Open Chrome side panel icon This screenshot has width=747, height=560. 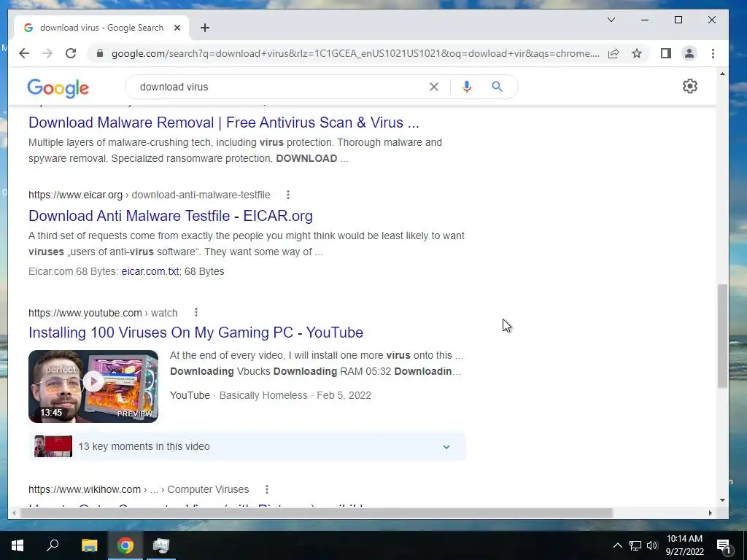click(666, 53)
